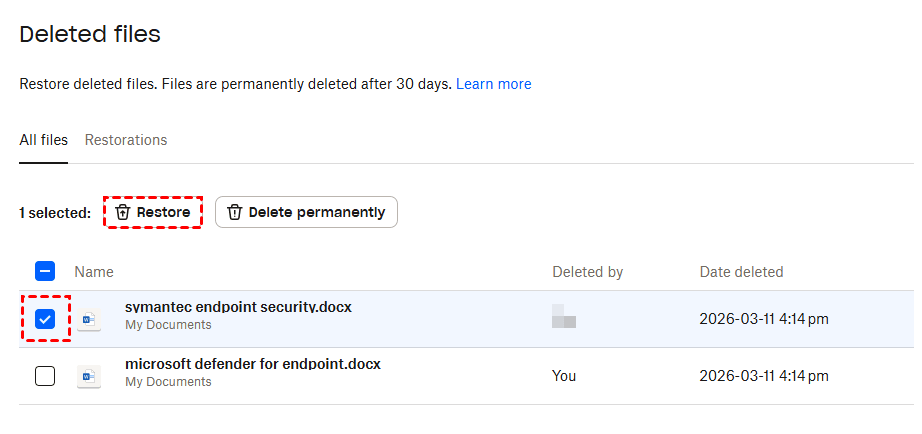Click the blurred avatar in Deleted by column
922x434 pixels.
click(564, 319)
